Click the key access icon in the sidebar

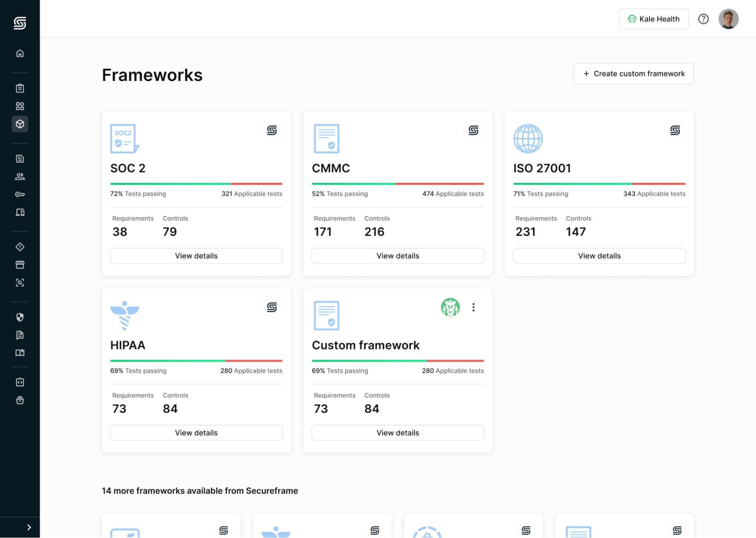(20, 194)
